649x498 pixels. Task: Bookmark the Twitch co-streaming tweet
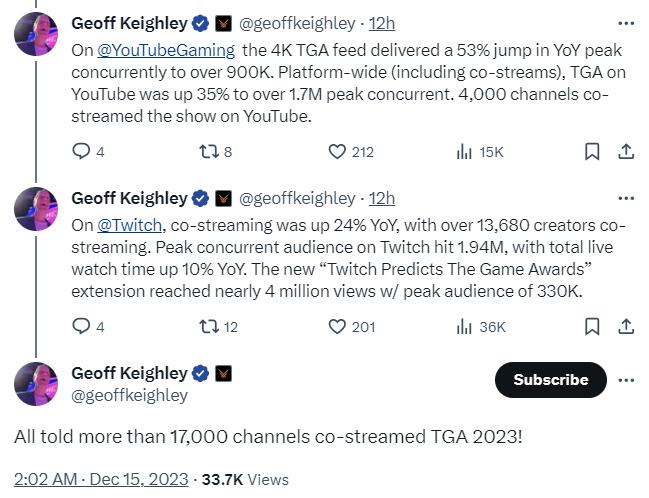coord(592,326)
